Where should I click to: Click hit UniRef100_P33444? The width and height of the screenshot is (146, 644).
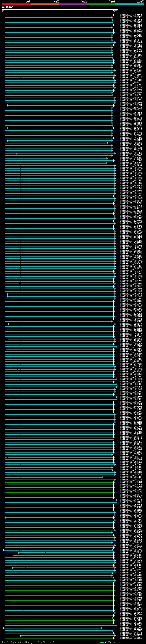coord(131,42)
